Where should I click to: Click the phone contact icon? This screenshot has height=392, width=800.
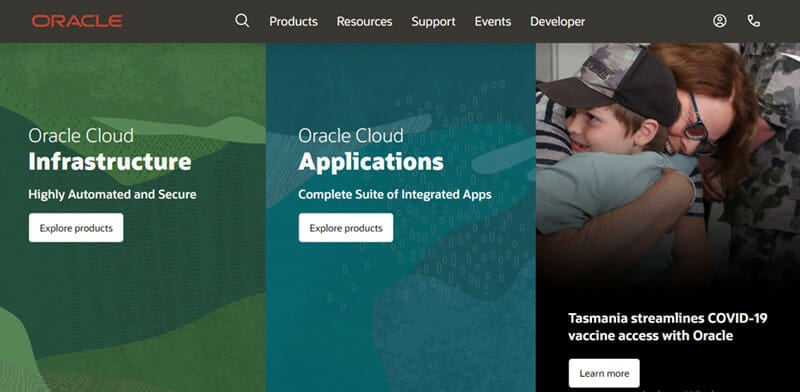pyautogui.click(x=754, y=20)
